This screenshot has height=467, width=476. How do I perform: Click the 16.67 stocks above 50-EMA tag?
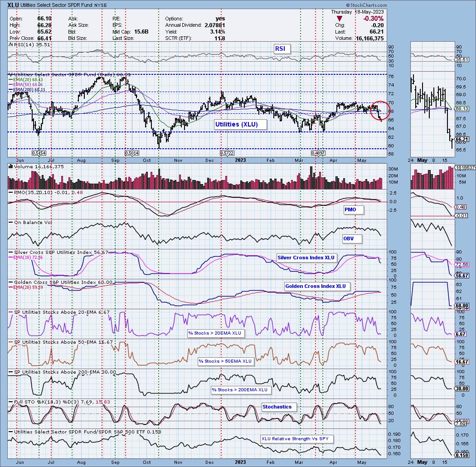pos(462,362)
